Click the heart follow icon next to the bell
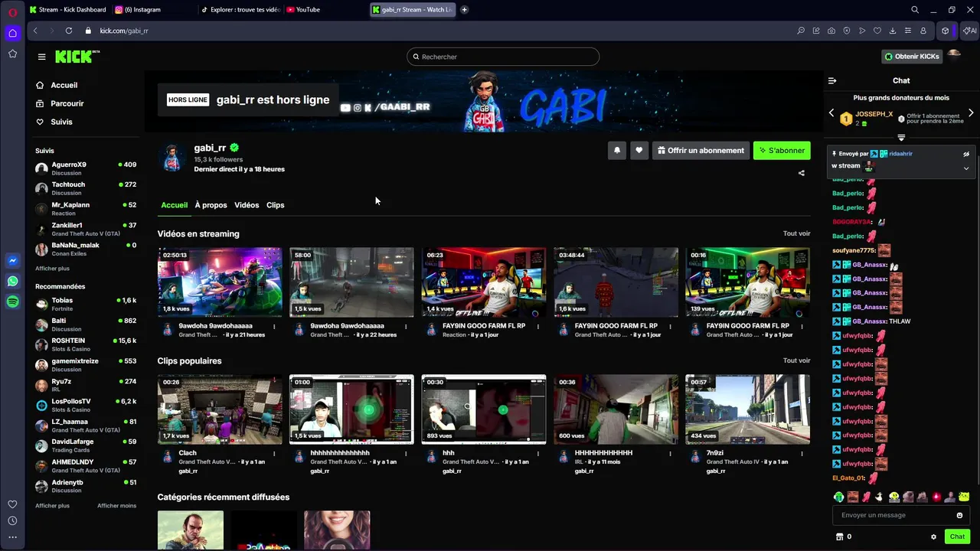The width and height of the screenshot is (980, 551). [x=639, y=151]
